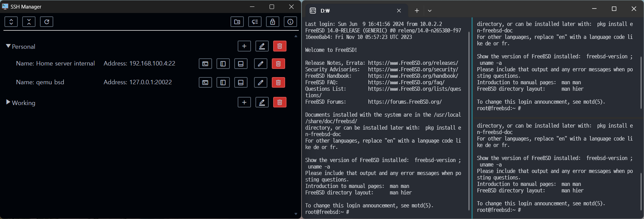The image size is (644, 219).
Task: Click 'Name: Home server internal' text
Action: pyautogui.click(x=55, y=63)
